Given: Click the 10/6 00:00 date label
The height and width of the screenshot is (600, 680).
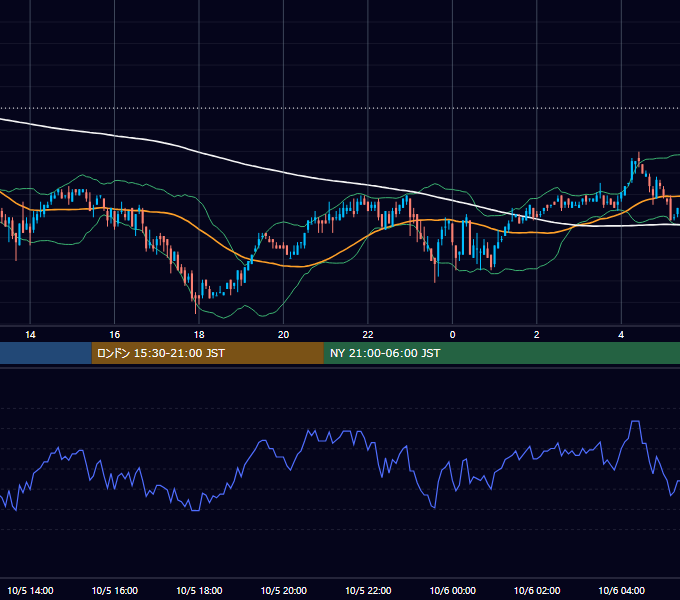Looking at the screenshot, I should [452, 590].
